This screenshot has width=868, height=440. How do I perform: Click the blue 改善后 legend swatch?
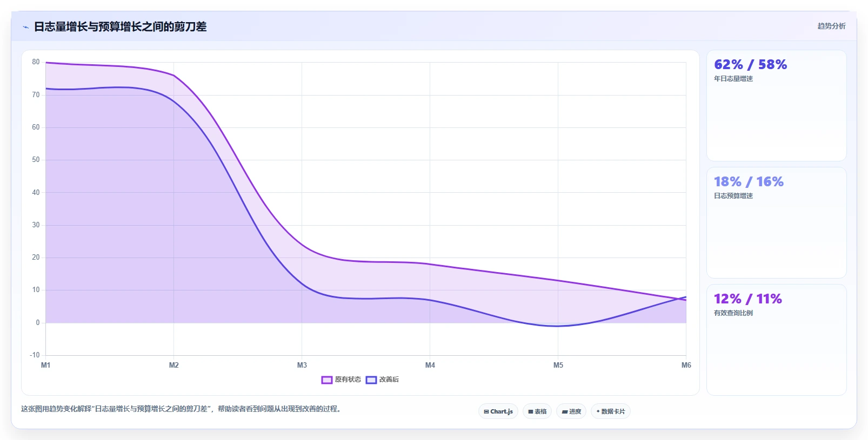tap(371, 380)
